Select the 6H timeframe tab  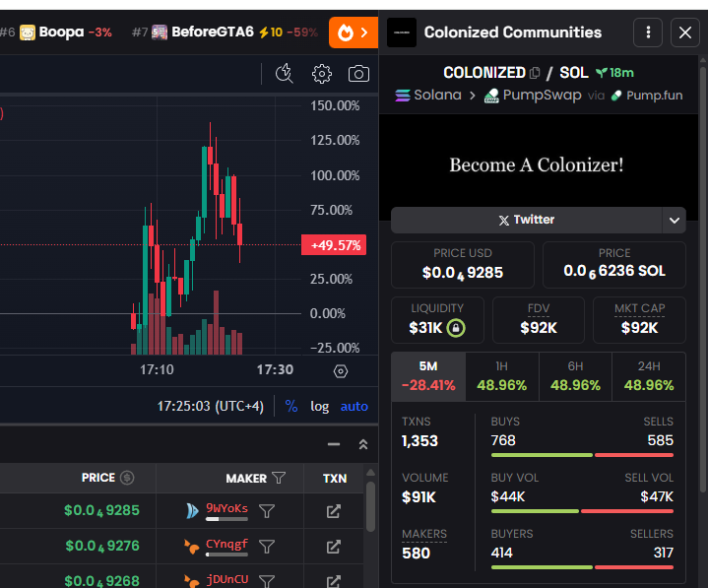575,376
